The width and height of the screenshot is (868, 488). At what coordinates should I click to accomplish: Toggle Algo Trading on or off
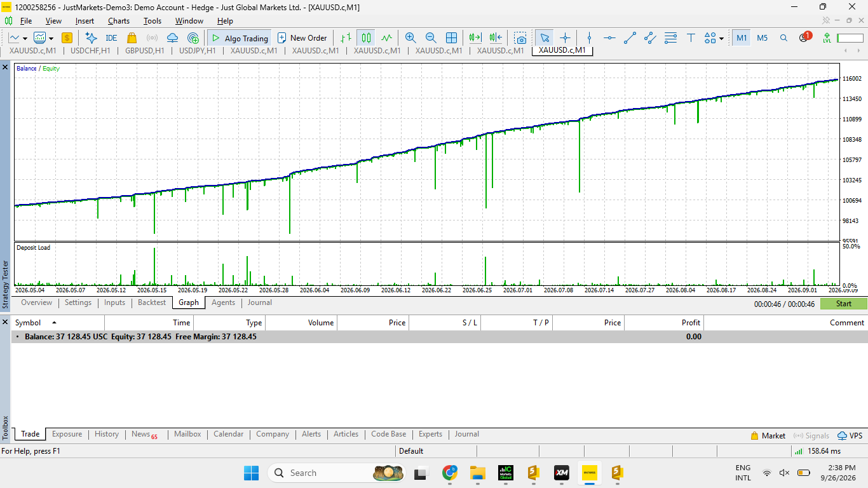point(240,38)
